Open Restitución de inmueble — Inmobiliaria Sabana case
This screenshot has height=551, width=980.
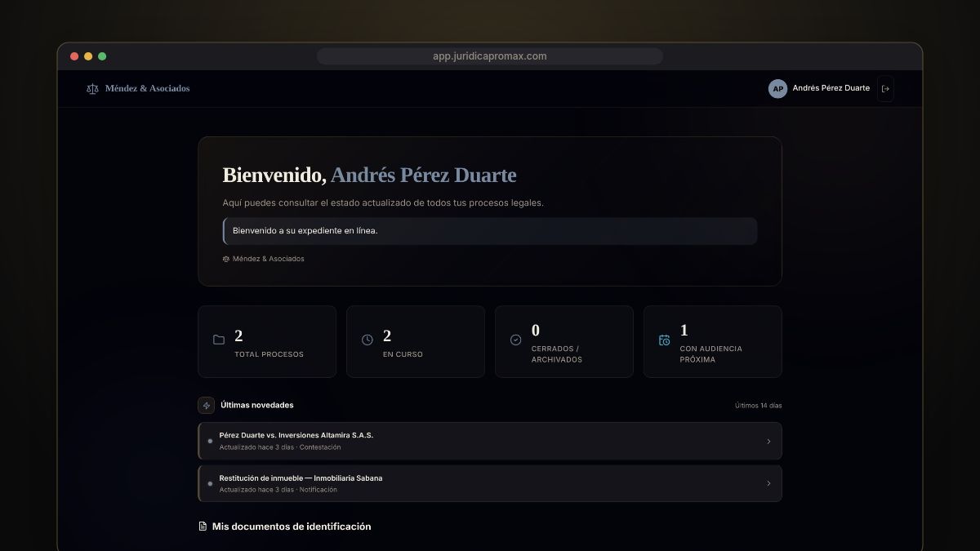click(490, 483)
